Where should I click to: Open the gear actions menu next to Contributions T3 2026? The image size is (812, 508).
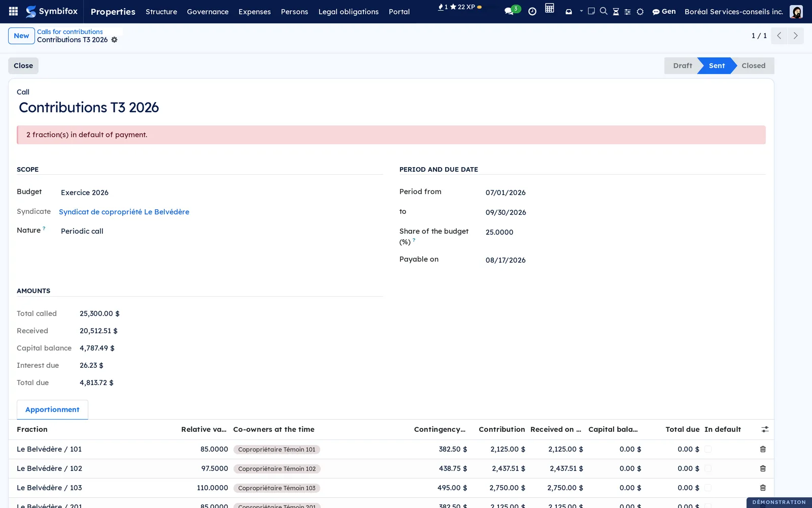point(115,40)
